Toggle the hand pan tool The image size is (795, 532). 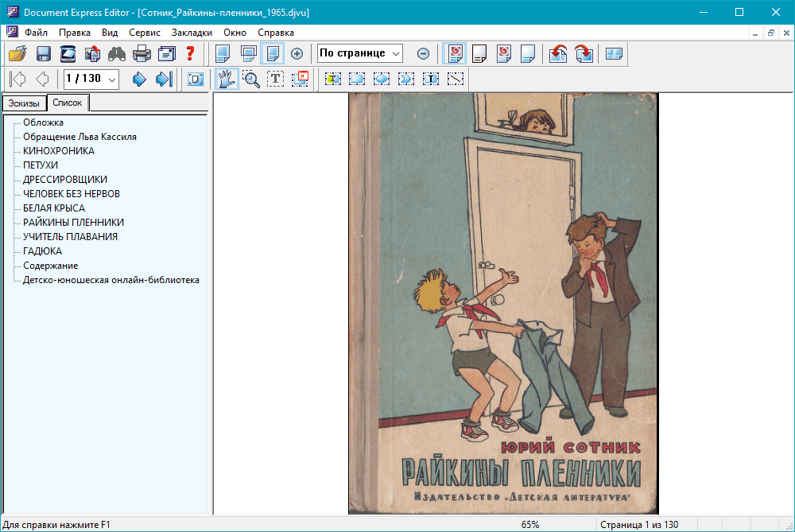point(227,79)
